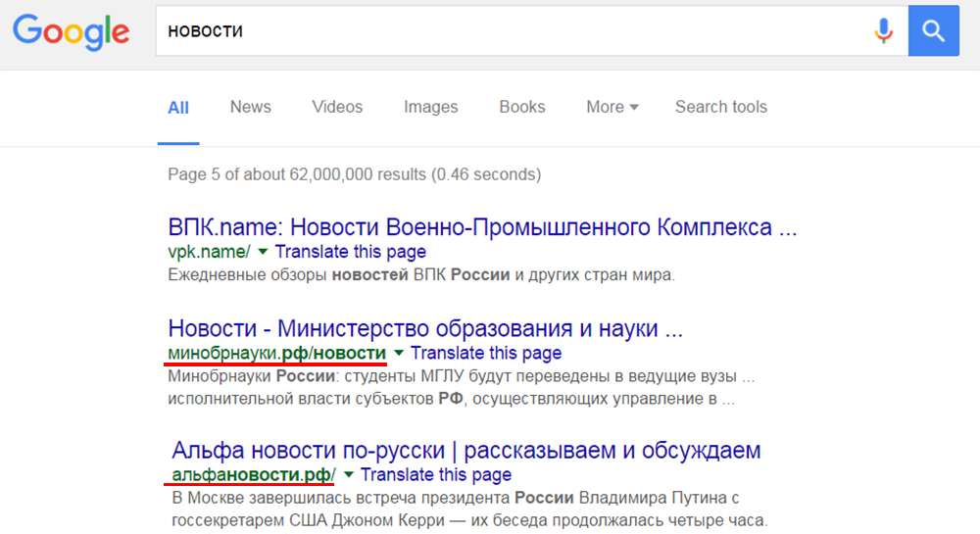
Task: Translate the минобрнауки.рф page
Action: point(486,353)
